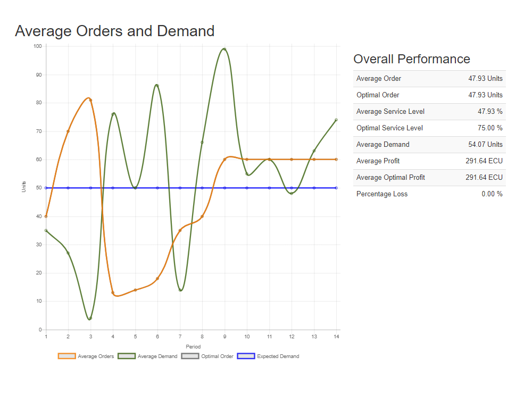Click the Average Orders point at period 2
Image resolution: width=532 pixels, height=399 pixels.
point(68,131)
